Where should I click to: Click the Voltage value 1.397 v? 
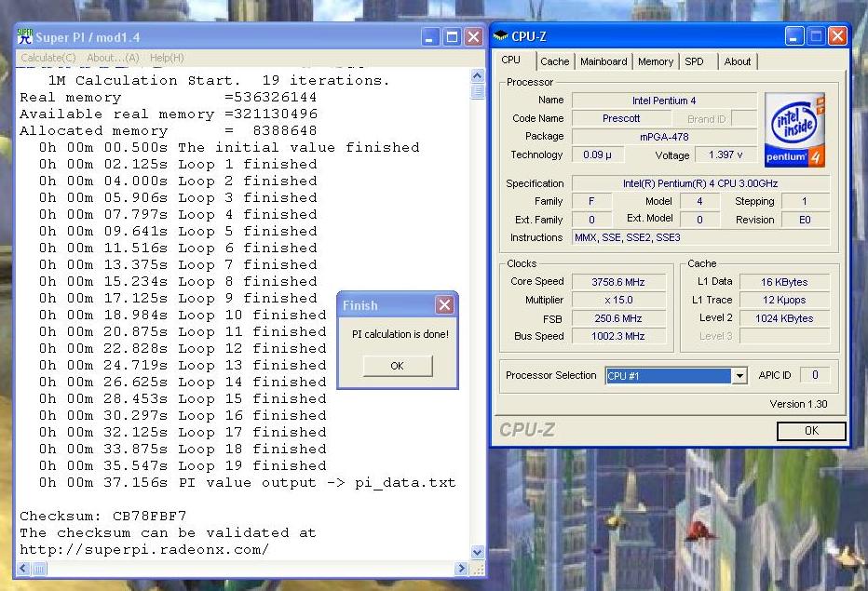pos(726,154)
